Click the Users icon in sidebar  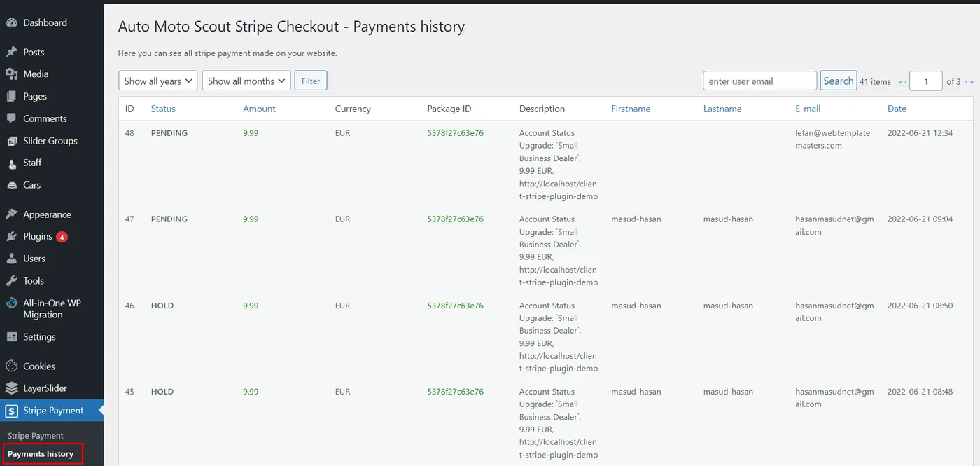pos(11,259)
